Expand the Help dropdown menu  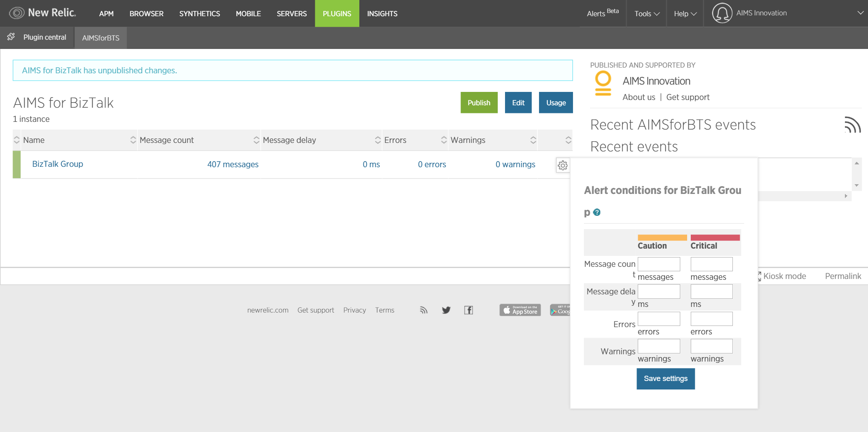click(x=685, y=13)
